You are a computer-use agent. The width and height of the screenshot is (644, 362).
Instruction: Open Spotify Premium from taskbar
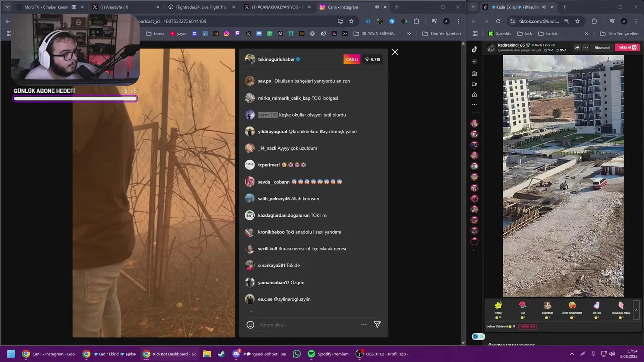328,354
